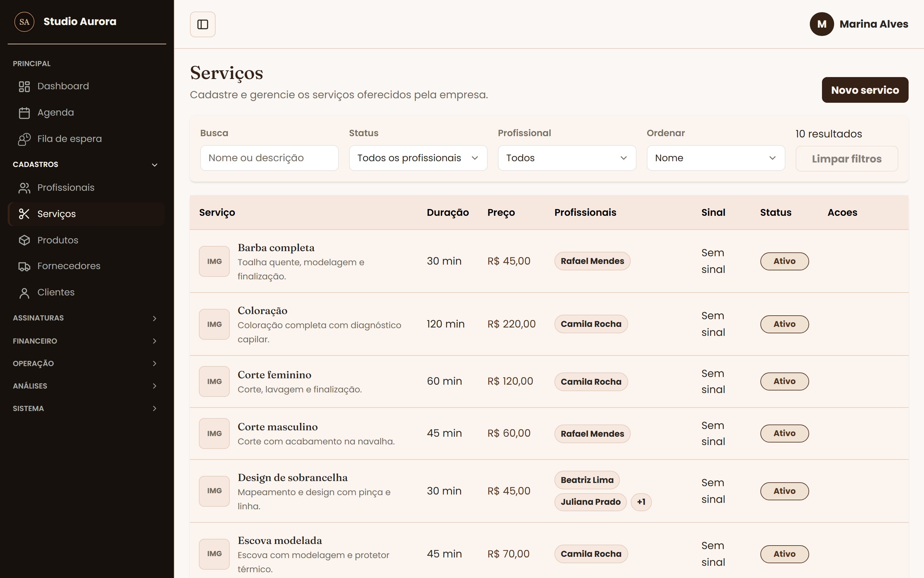The height and width of the screenshot is (578, 924).
Task: Click Corte feminino IMG thumbnail
Action: click(214, 381)
